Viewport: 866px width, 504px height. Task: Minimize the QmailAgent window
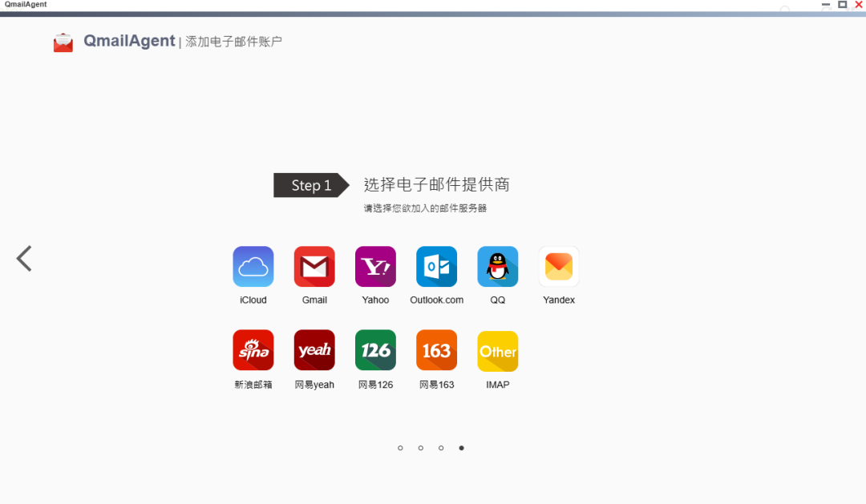826,5
